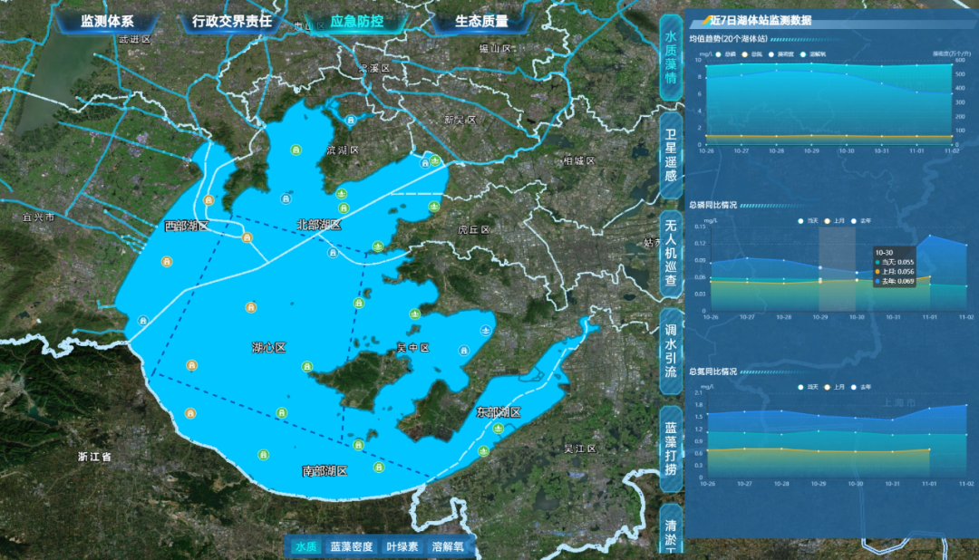The width and height of the screenshot is (979, 560).
Task: Click blue boat marker east of 吴中区 label
Action: 487,330
